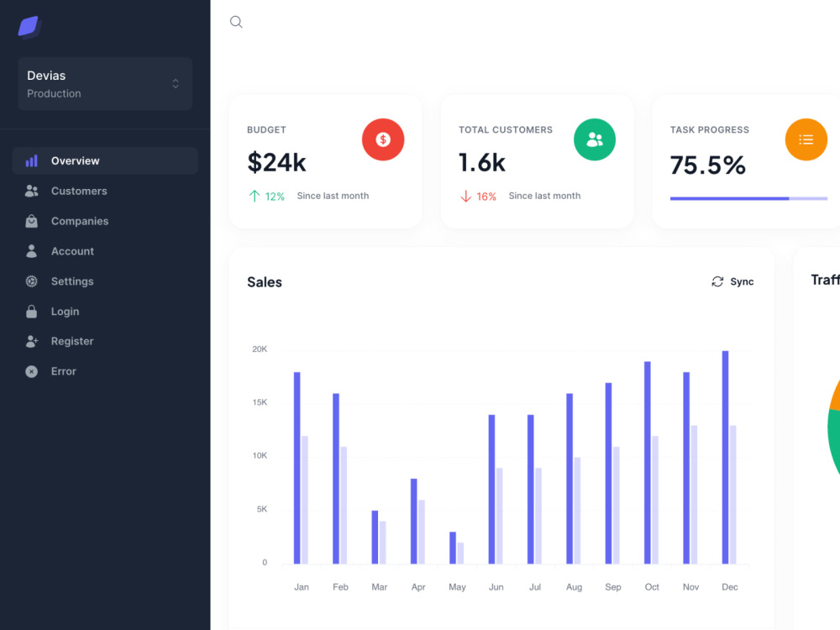Open the Account page

point(105,250)
